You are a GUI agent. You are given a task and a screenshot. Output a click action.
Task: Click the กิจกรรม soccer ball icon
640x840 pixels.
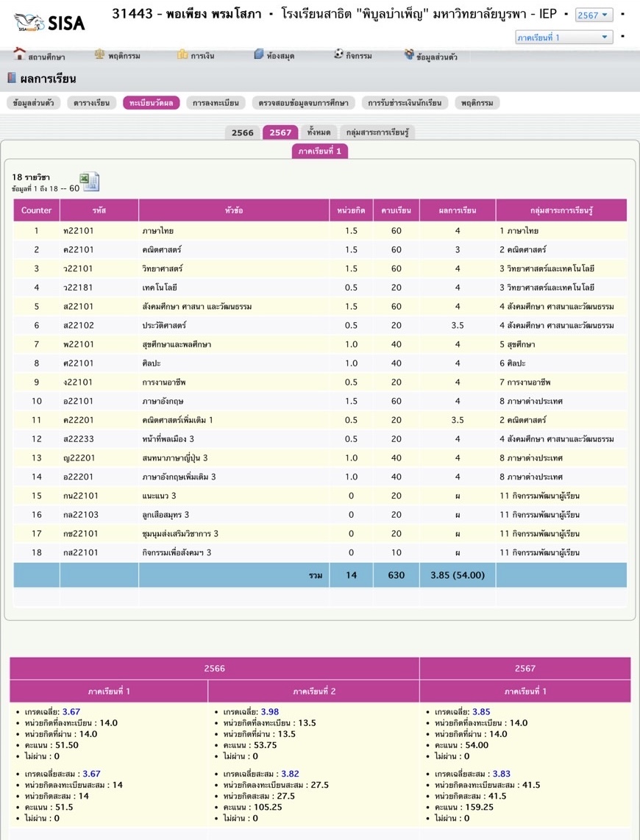click(338, 54)
